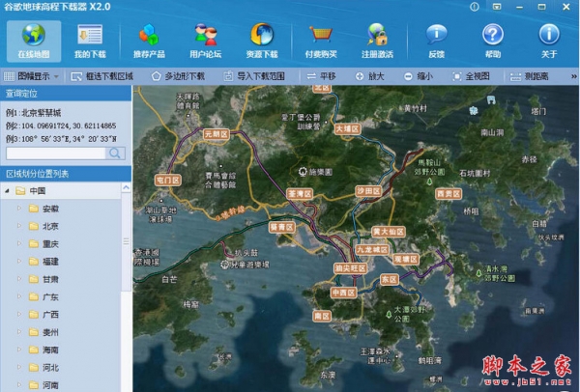Open 资源下载 resource downloads

coord(262,41)
